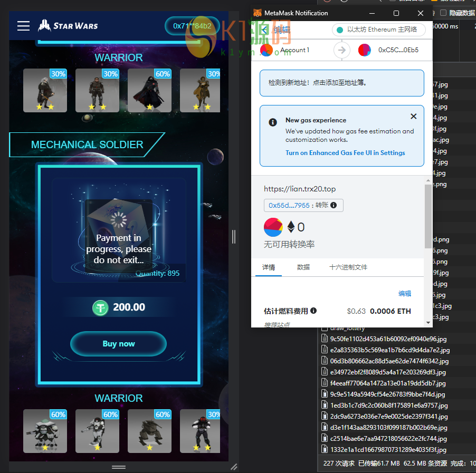Click the MetaMask fox icon in title bar
476x473 pixels.
click(x=258, y=13)
